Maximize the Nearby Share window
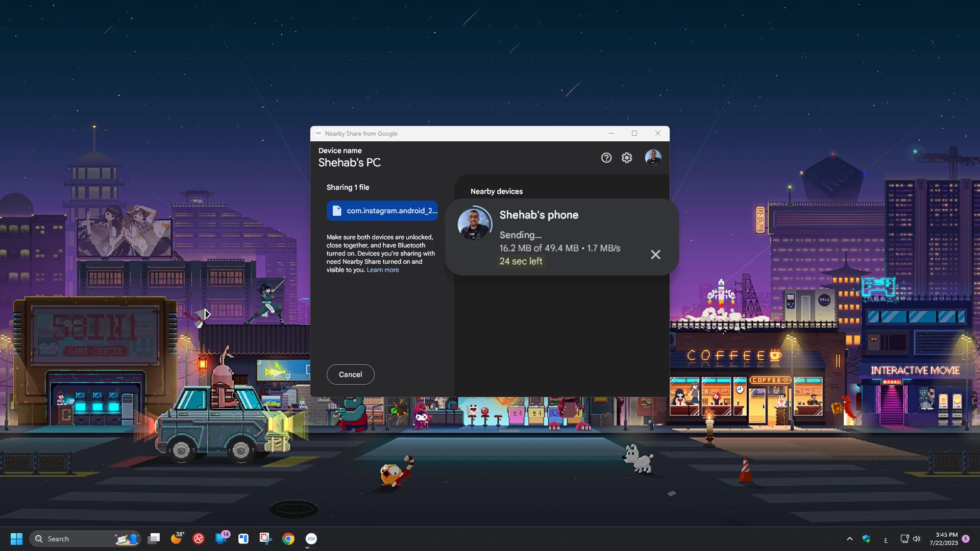980x551 pixels. pyautogui.click(x=634, y=134)
